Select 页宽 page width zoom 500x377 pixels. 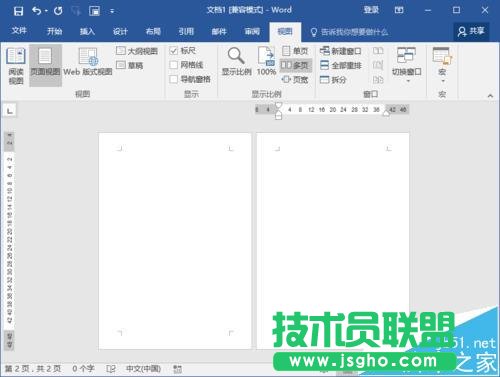pos(295,80)
